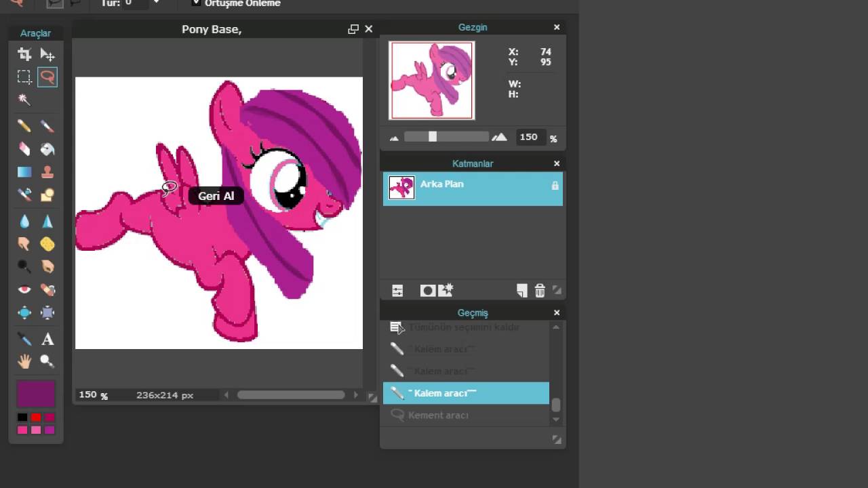This screenshot has width=868, height=488.
Task: Open the Tür dropdown arrow
Action: click(157, 3)
